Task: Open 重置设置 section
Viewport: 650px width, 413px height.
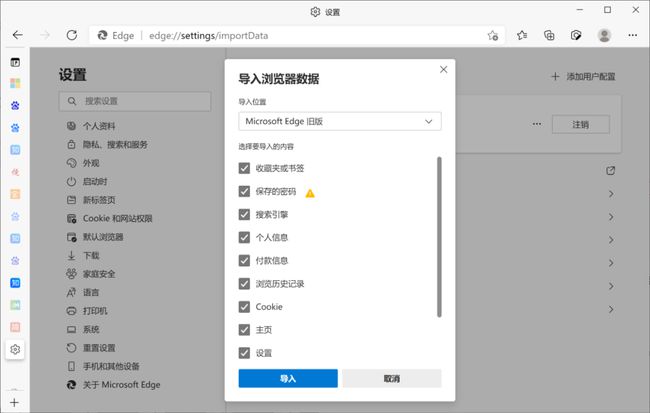Action: 91,348
